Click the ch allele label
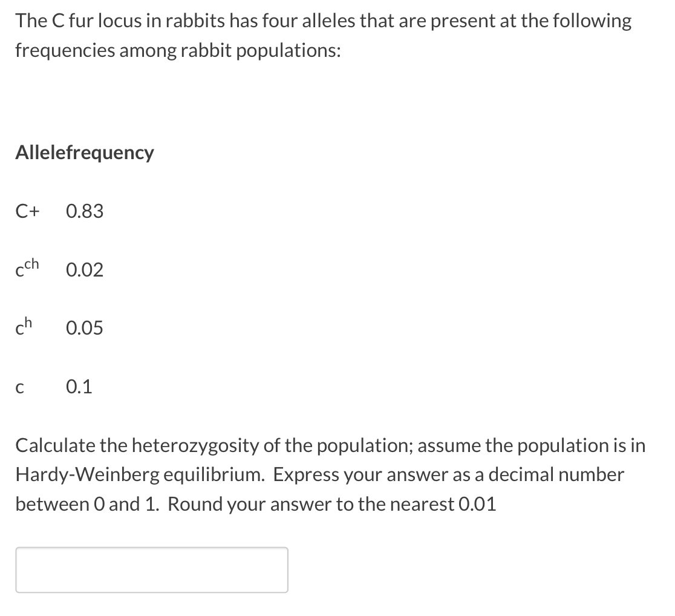Viewport: 675px width, 616px height. point(24,327)
